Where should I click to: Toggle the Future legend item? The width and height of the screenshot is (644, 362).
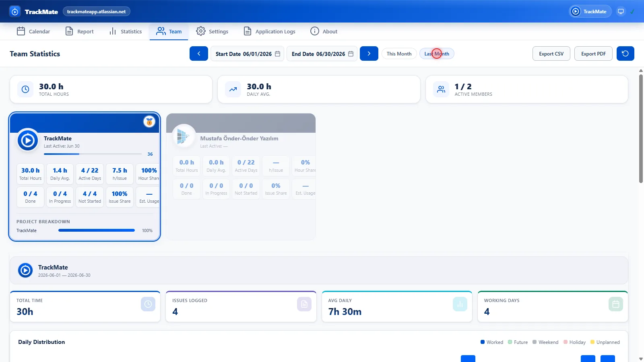pyautogui.click(x=518, y=342)
